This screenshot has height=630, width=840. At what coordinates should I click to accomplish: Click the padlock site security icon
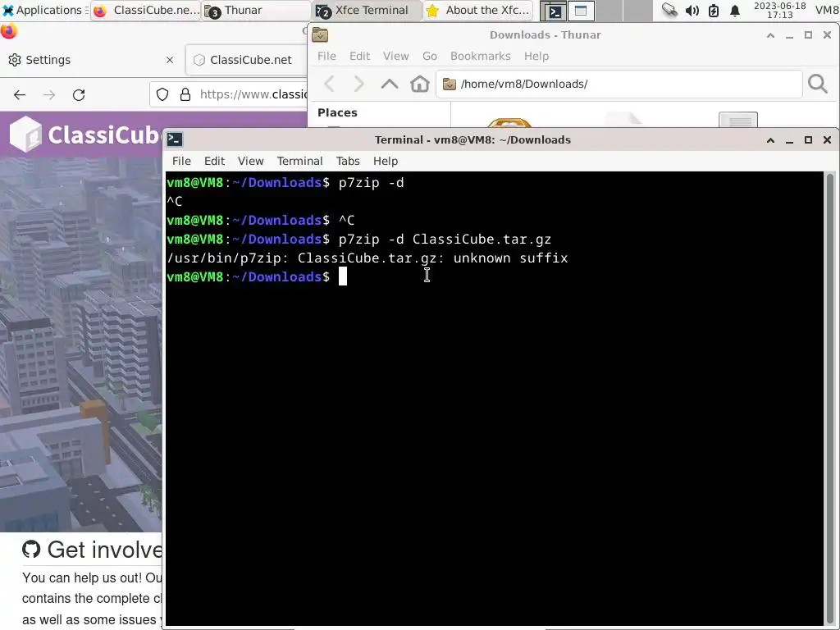coord(185,95)
